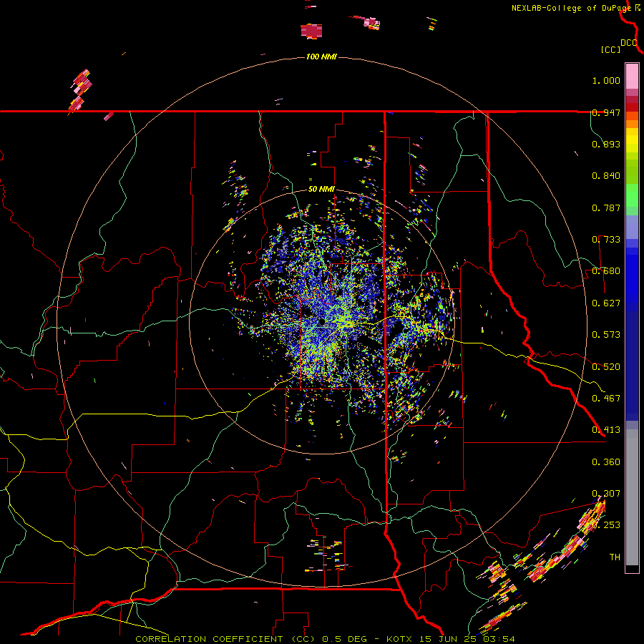Select the 0.893 legend value
Screen dimensions: 644x644
[606, 144]
